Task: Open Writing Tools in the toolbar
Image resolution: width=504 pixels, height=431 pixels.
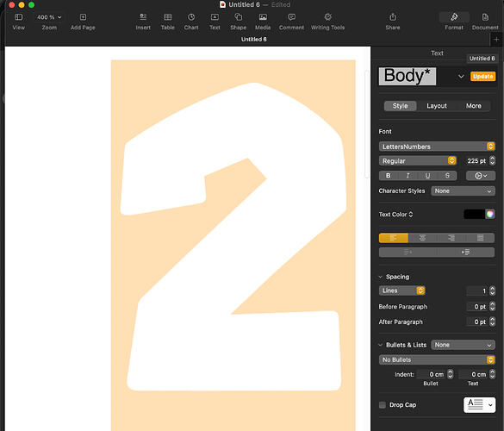Action: [x=327, y=22]
